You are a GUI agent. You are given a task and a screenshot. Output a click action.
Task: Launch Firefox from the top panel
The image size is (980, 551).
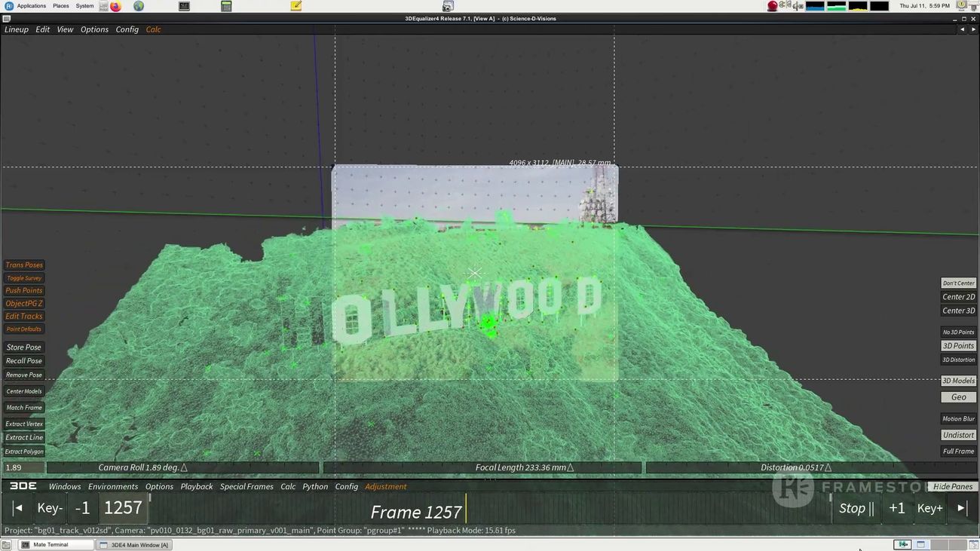115,6
